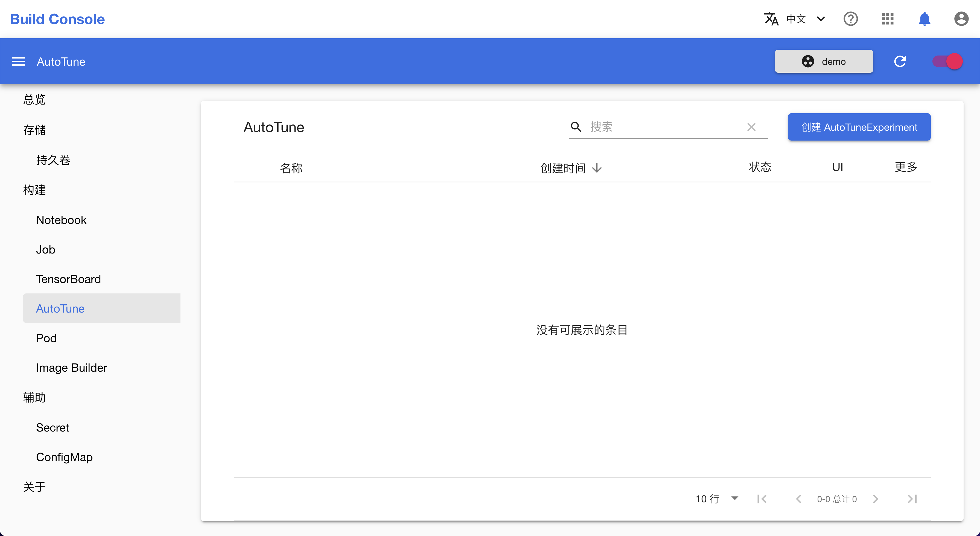Open 持久卷 in the sidebar
Image resolution: width=980 pixels, height=536 pixels.
coord(53,160)
